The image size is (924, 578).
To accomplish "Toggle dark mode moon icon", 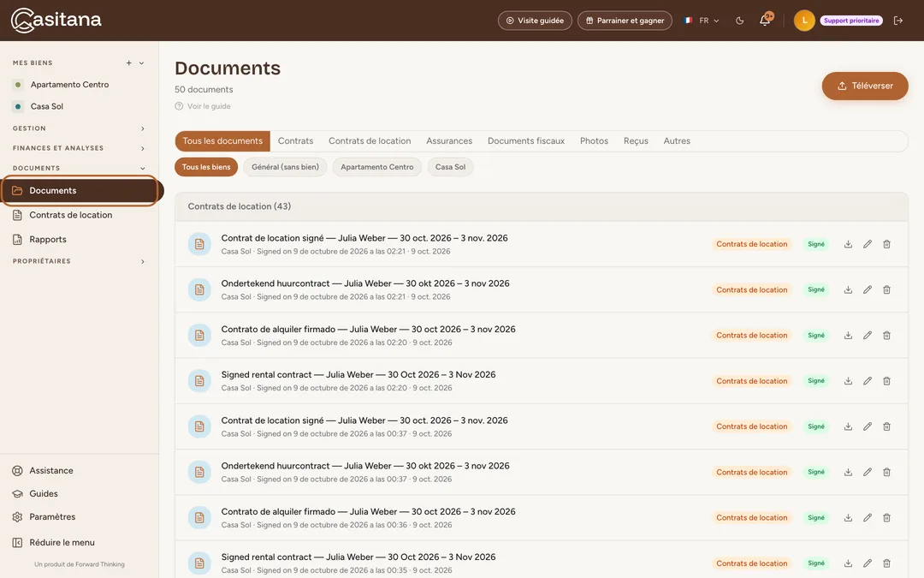I will coord(739,21).
